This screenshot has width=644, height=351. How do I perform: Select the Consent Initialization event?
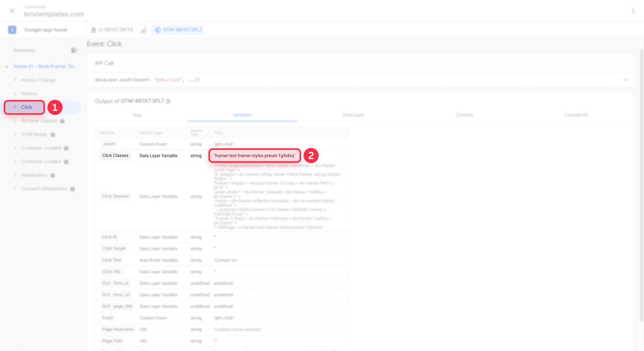[44, 189]
